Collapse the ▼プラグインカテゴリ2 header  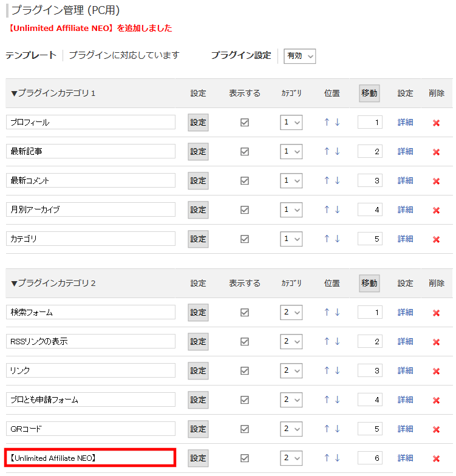[53, 283]
